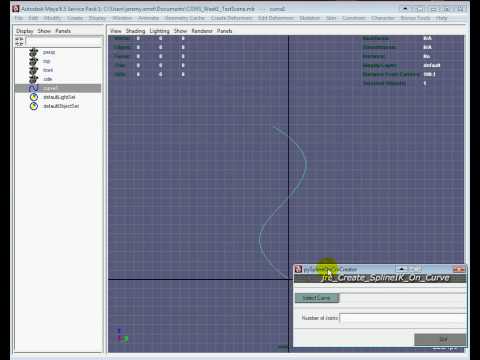Close the SplineIK Creator window

459,269
